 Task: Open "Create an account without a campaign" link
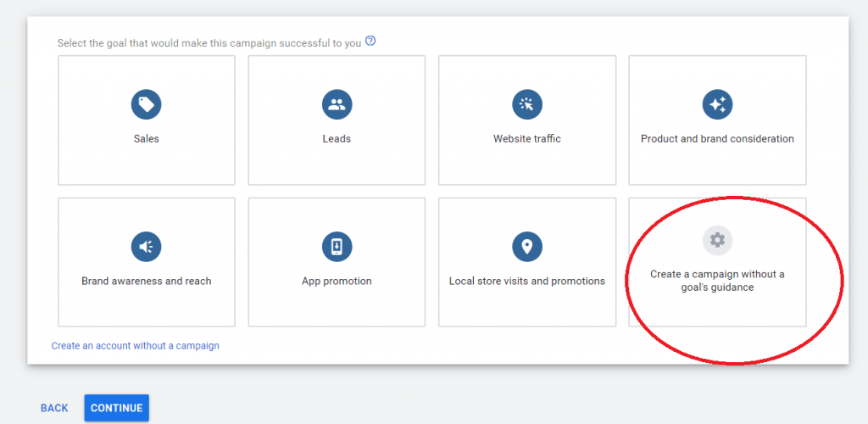(135, 346)
